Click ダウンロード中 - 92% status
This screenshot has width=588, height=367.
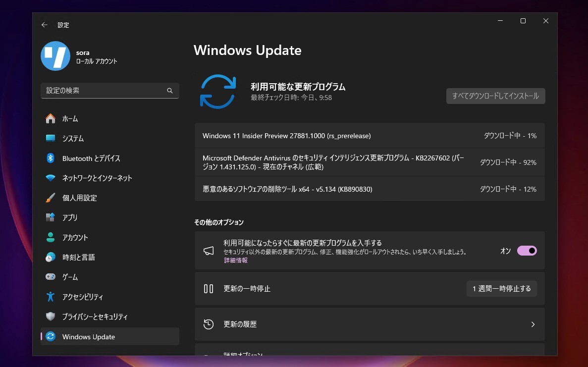[508, 162]
